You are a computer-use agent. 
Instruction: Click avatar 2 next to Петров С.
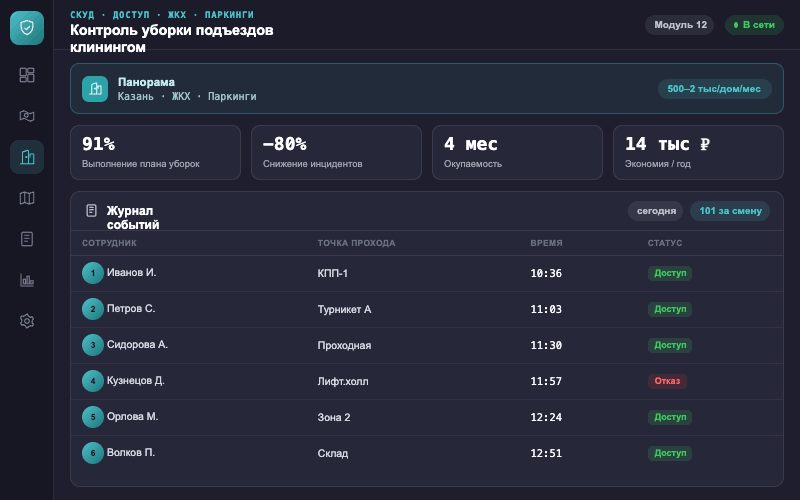point(93,309)
